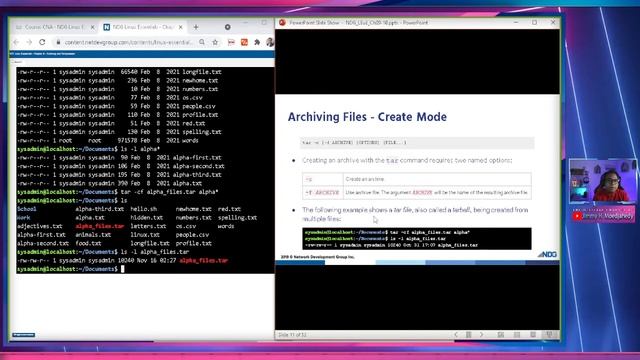Click the red PDF extension icon
640x360 pixels.
pos(231,42)
